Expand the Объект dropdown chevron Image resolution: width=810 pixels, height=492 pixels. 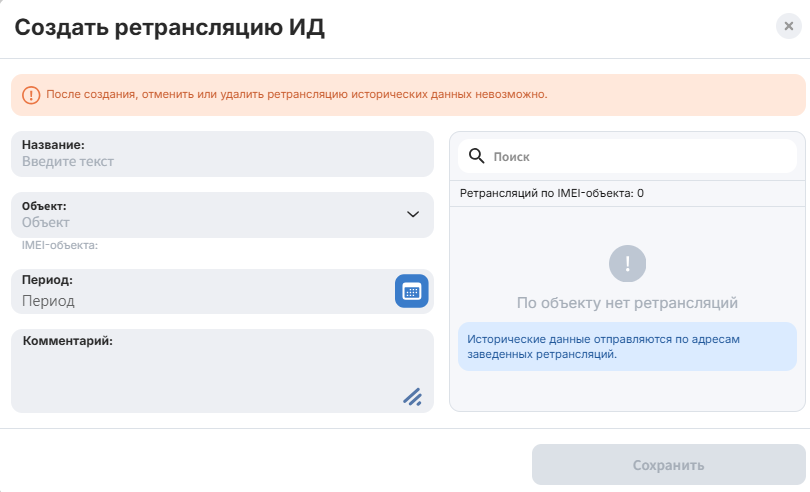[x=413, y=214]
